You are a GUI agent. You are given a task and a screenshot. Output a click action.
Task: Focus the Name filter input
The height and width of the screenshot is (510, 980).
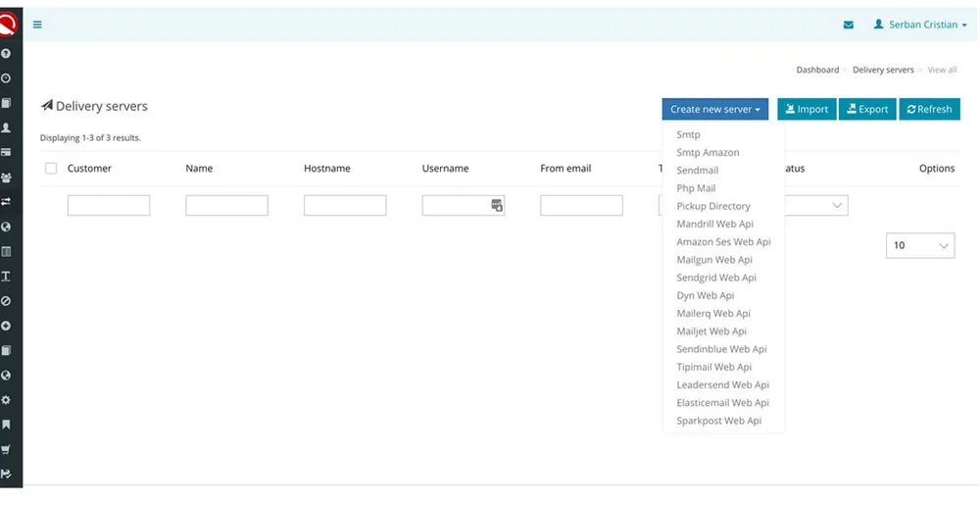(x=227, y=205)
